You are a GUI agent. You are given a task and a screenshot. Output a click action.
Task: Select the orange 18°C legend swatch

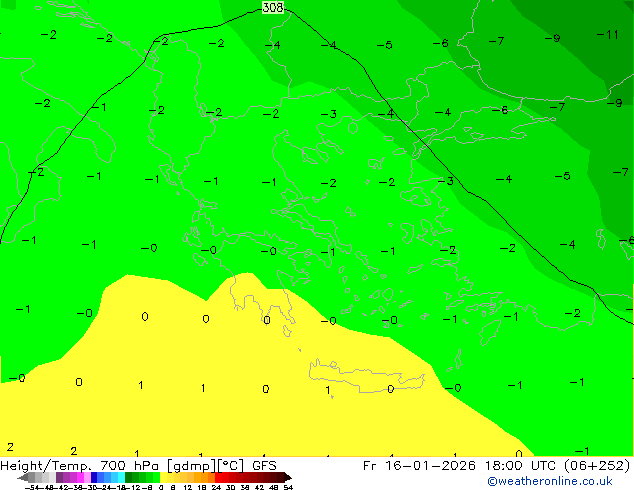205,477
